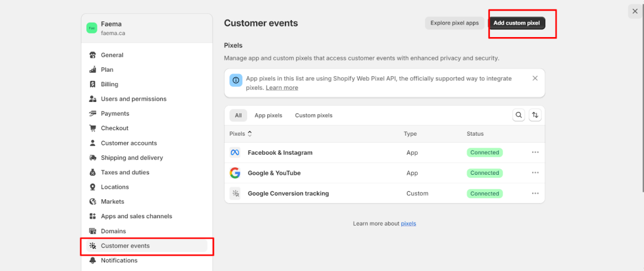Image resolution: width=644 pixels, height=271 pixels.
Task: Click the Explore pixel apps button
Action: click(454, 23)
